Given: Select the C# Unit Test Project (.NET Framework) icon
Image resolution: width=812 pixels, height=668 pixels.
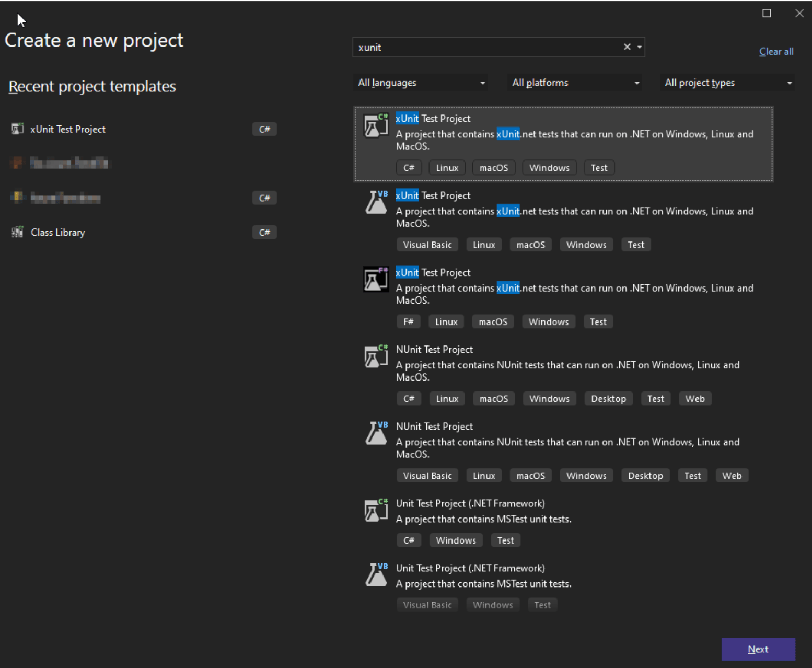Looking at the screenshot, I should (x=376, y=510).
